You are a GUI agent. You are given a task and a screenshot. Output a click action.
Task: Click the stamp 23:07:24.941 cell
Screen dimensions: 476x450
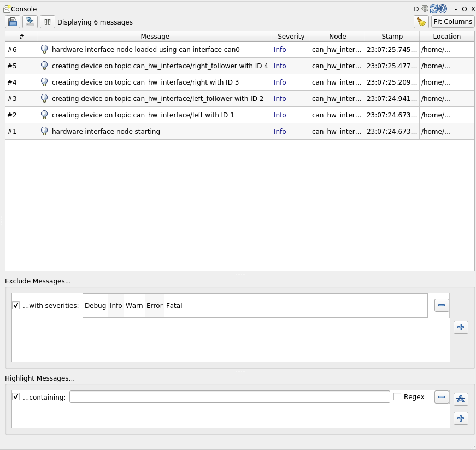(392, 99)
